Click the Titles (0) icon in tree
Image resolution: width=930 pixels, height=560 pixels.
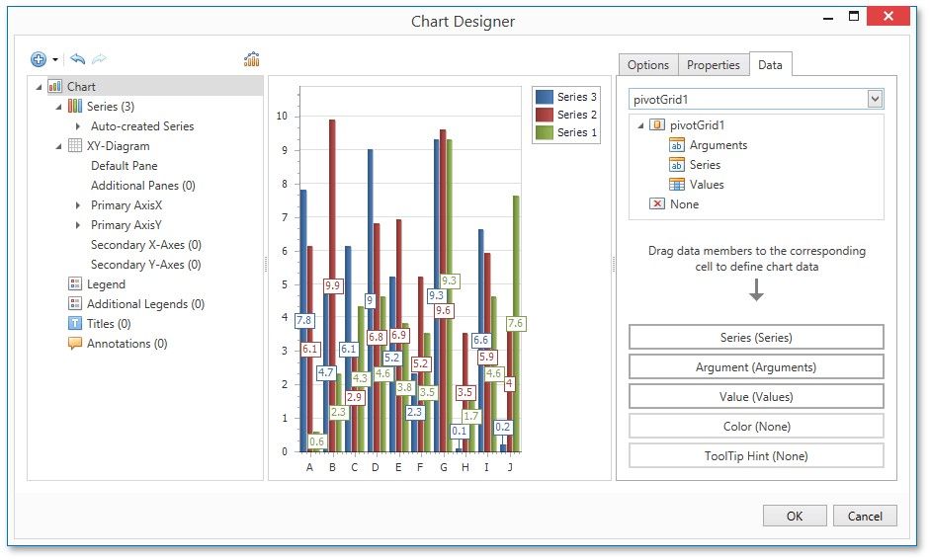(75, 324)
